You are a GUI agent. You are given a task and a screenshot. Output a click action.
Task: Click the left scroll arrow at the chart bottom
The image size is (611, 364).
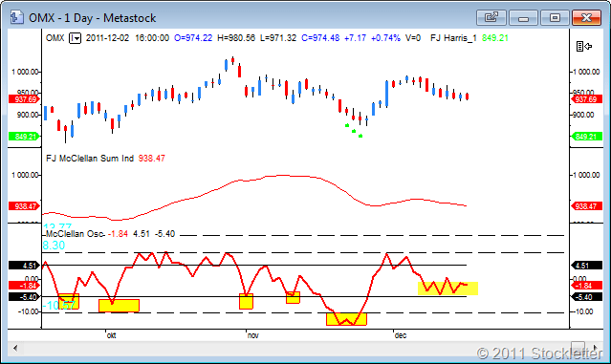point(15,348)
